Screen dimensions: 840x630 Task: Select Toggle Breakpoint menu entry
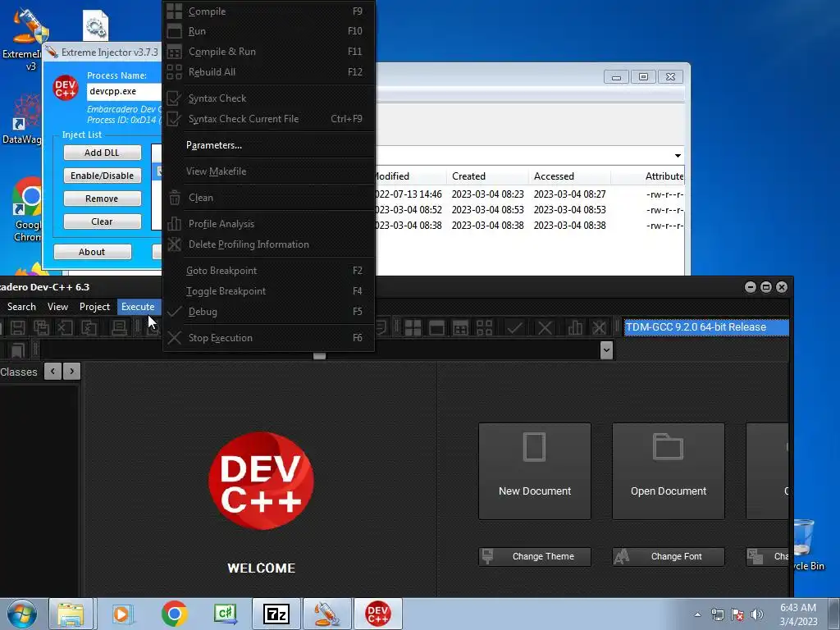tap(268, 291)
